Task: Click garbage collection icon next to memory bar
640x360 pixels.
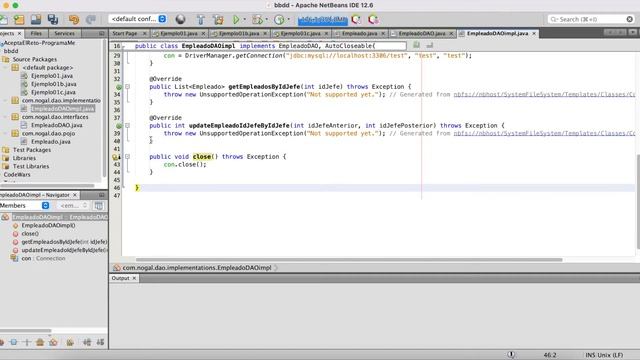Action: click(356, 19)
